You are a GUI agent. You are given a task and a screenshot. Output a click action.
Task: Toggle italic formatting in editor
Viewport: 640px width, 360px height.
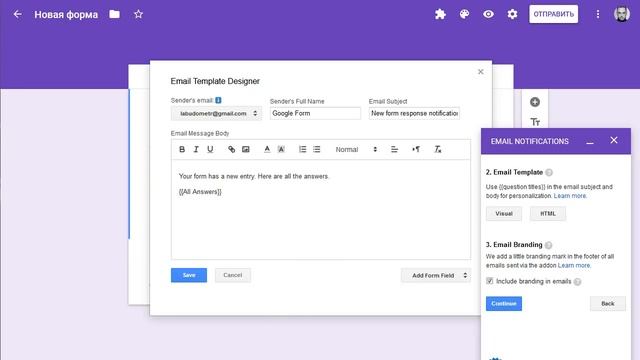click(x=196, y=149)
